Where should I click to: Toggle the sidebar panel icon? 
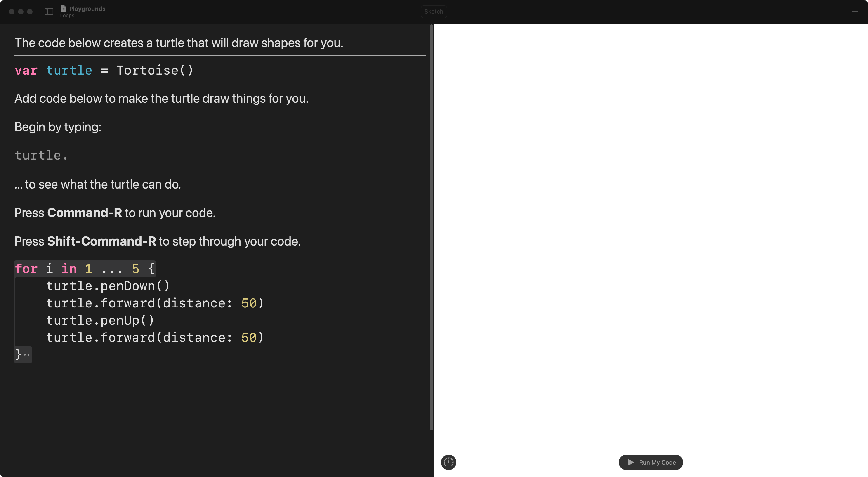(x=49, y=12)
